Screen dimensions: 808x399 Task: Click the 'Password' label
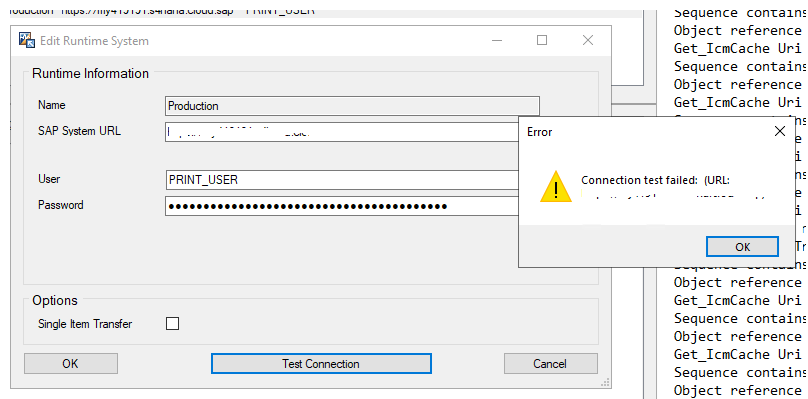(60, 205)
